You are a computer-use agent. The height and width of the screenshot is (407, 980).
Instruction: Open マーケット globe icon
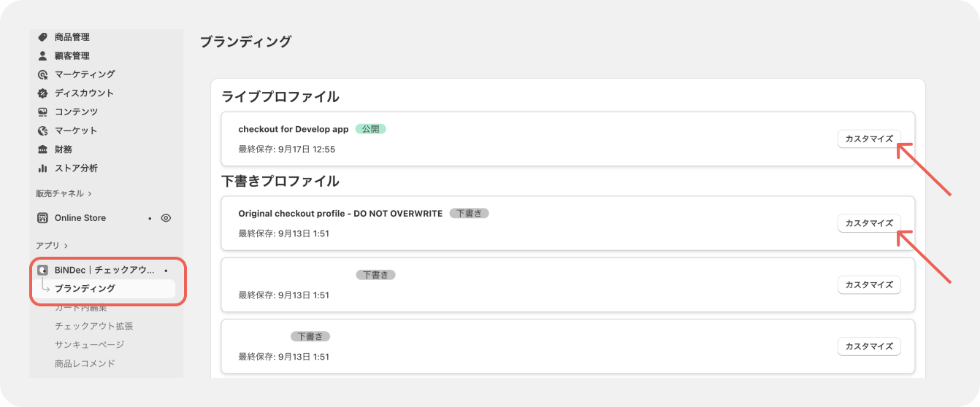(42, 131)
